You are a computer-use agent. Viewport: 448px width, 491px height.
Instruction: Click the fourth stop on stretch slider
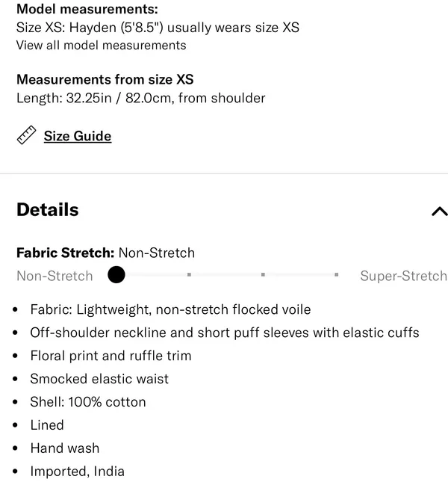coord(336,274)
